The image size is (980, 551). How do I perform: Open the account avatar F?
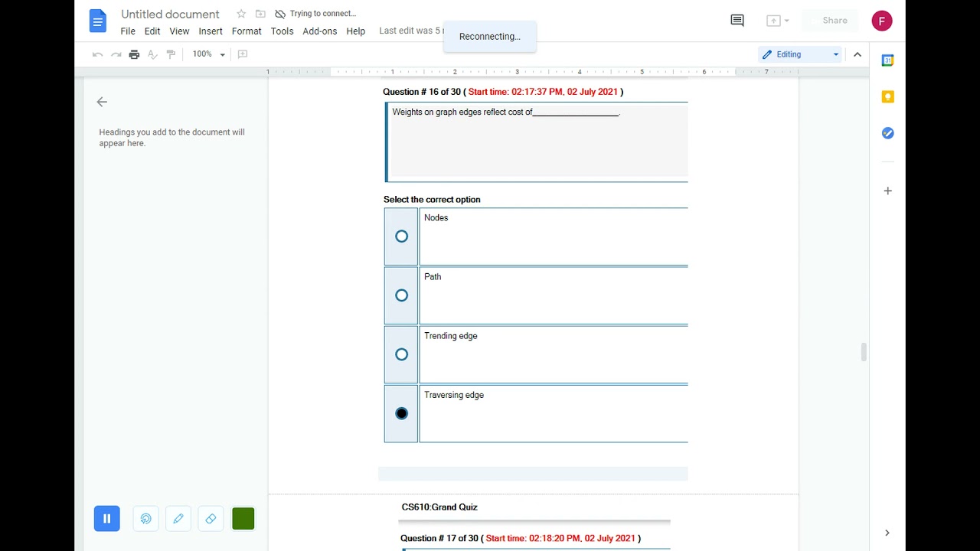click(882, 21)
